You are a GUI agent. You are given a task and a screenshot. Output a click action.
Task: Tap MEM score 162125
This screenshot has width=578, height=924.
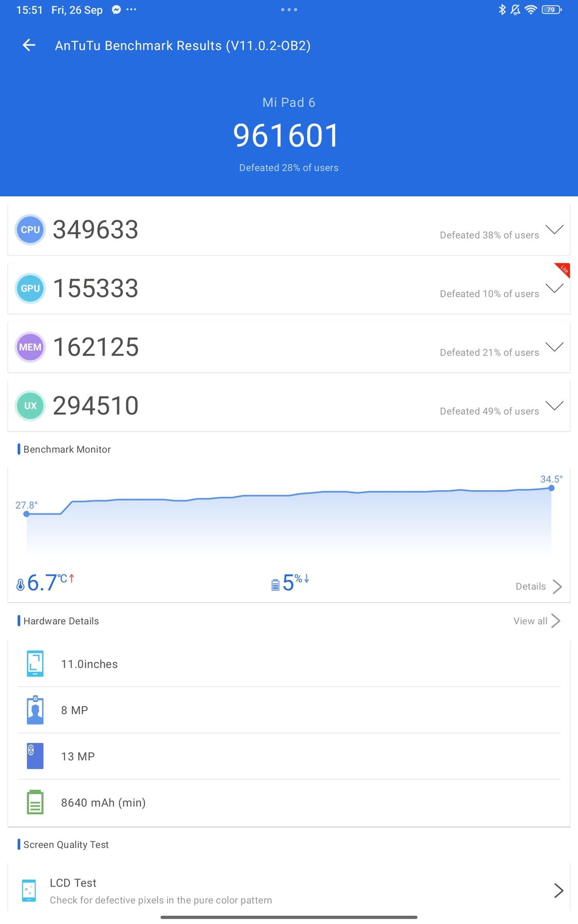(x=96, y=347)
